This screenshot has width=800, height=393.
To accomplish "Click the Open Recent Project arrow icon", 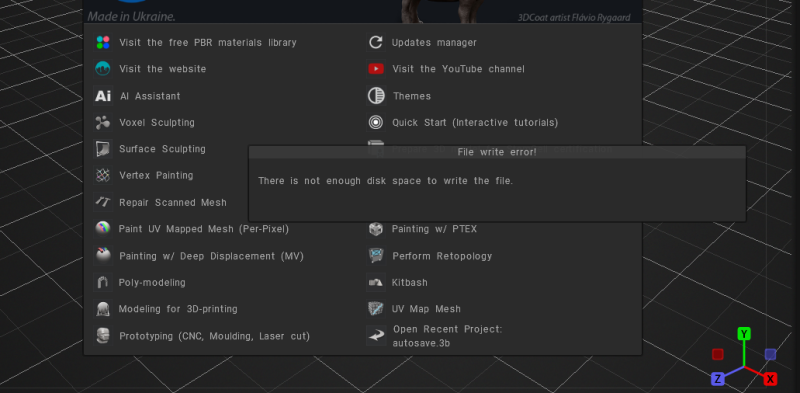I will [x=377, y=335].
